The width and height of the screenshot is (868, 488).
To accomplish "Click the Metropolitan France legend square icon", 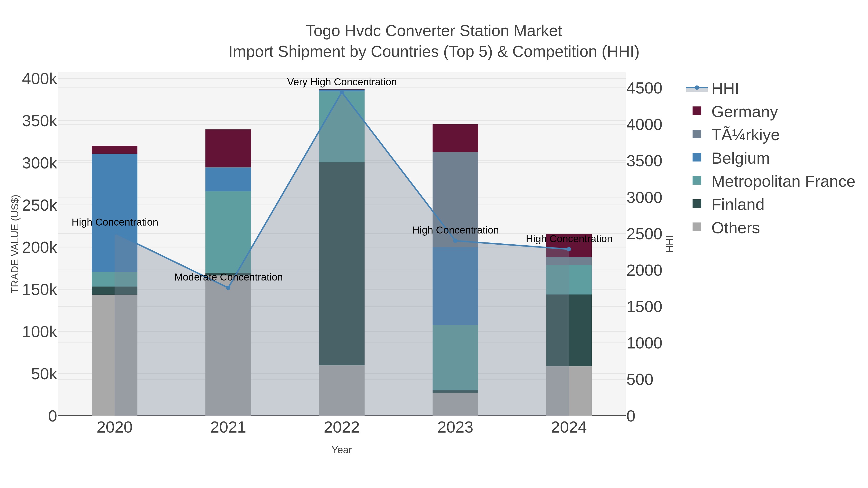I will pyautogui.click(x=697, y=180).
